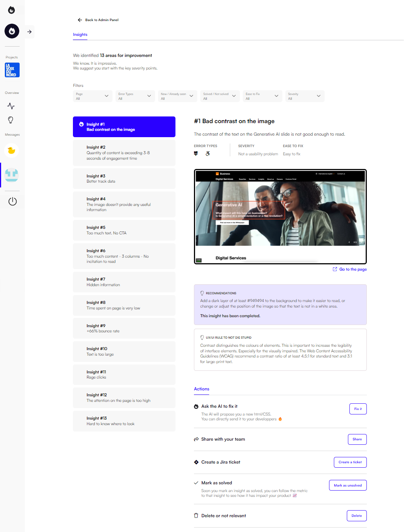Open the Ease to Fix filter dropdown

[x=262, y=96]
